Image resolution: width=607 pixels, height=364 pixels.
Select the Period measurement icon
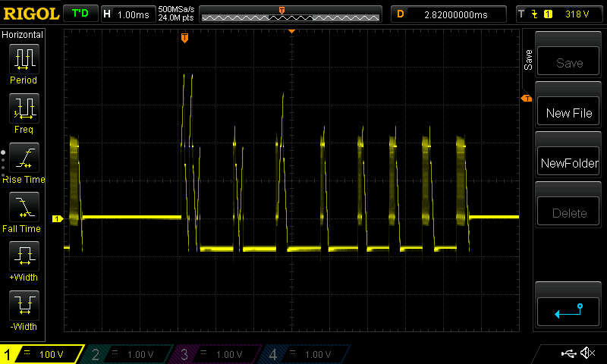pyautogui.click(x=24, y=59)
